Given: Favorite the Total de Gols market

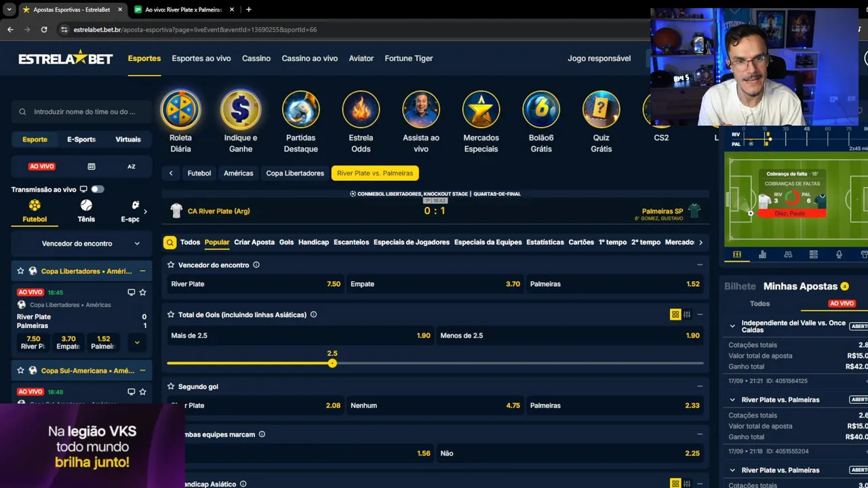Looking at the screenshot, I should [171, 314].
